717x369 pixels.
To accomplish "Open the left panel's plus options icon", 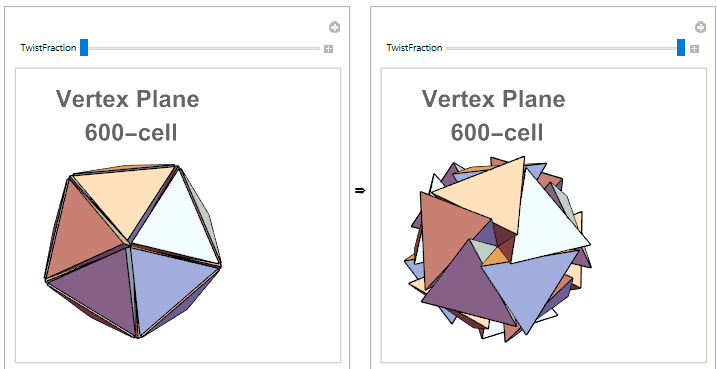I will 334,27.
